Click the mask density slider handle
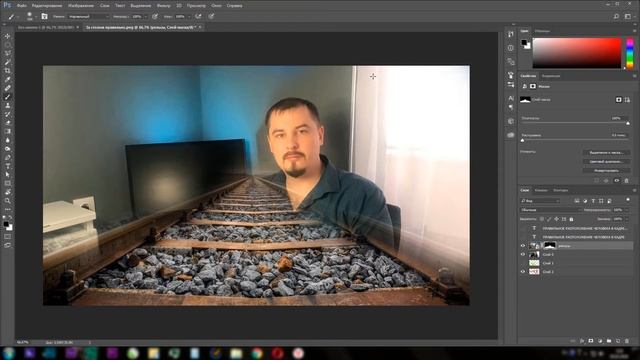Image resolution: width=640 pixels, height=360 pixels. (628, 123)
